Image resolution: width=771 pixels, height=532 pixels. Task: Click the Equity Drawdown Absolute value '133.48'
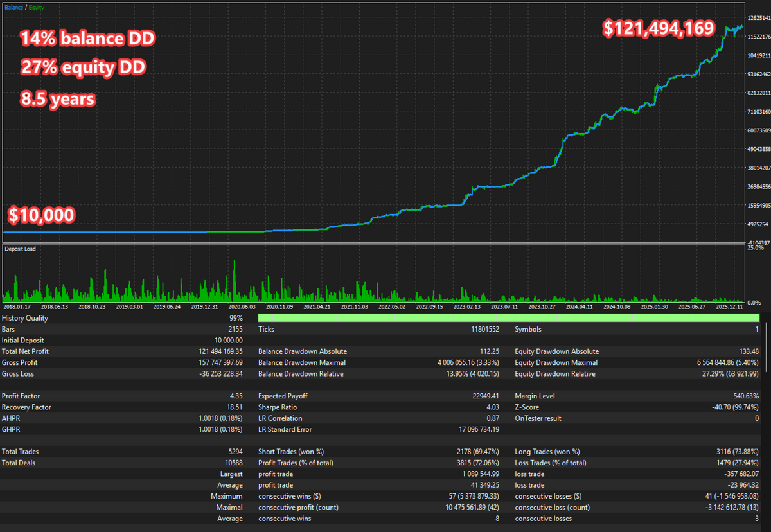[748, 351]
